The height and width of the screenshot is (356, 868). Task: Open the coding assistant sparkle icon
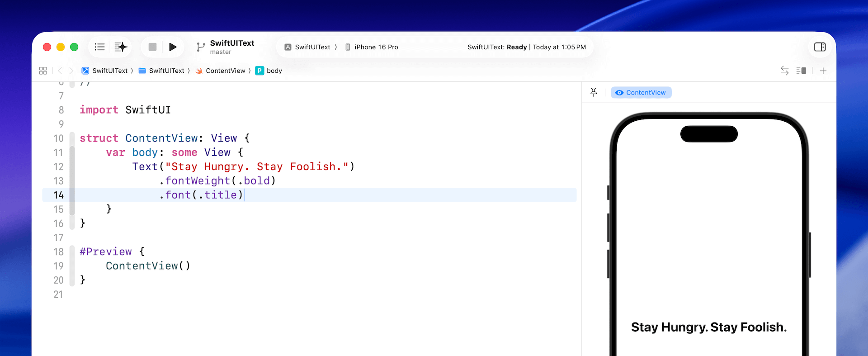(121, 47)
